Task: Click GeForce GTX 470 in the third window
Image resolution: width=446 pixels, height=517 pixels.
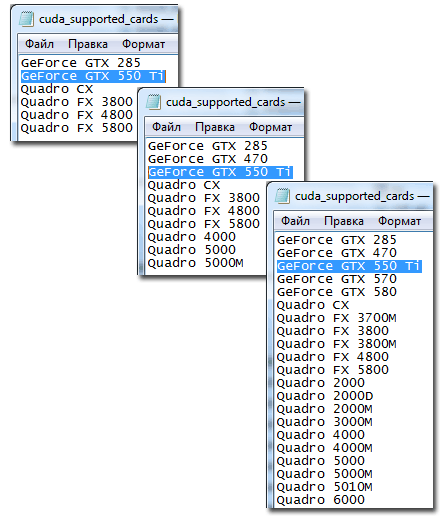Action: click(x=337, y=253)
